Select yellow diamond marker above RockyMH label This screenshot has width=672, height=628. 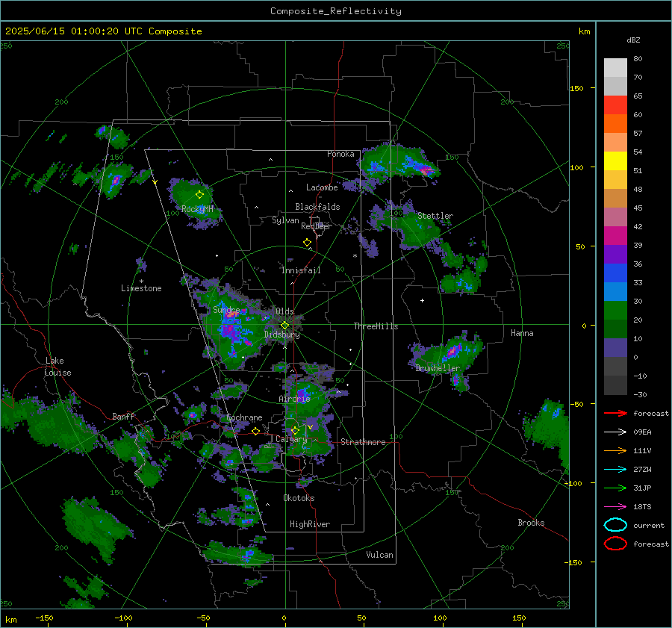click(x=199, y=195)
